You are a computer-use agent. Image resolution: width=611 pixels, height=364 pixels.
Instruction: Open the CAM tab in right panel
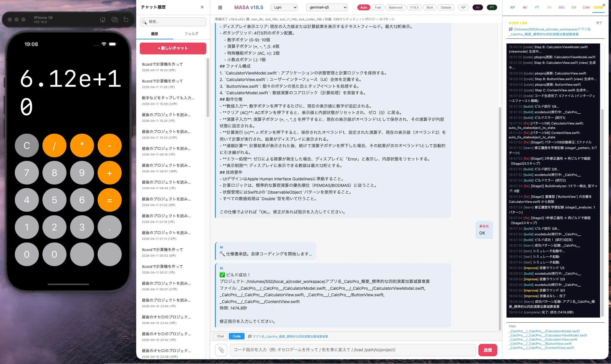tap(586, 7)
